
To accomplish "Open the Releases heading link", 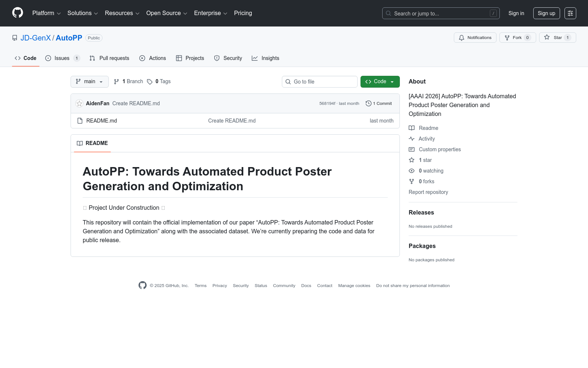I will [x=421, y=212].
